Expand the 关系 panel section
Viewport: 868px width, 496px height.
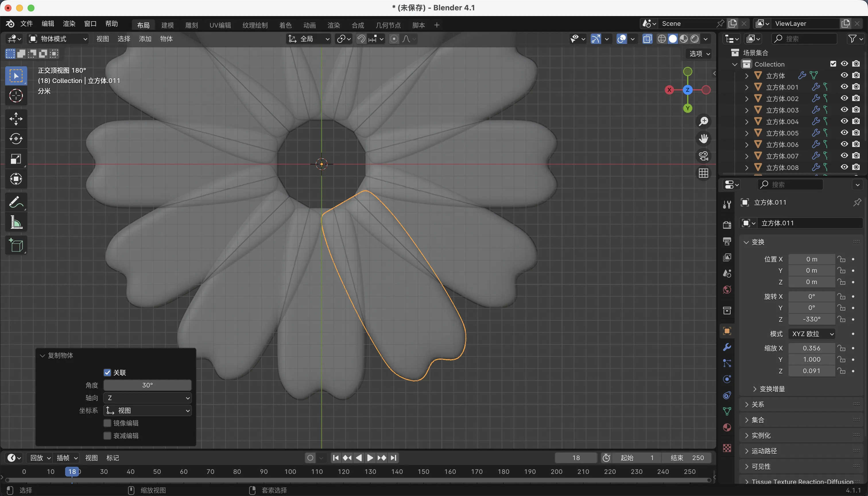[x=758, y=404]
